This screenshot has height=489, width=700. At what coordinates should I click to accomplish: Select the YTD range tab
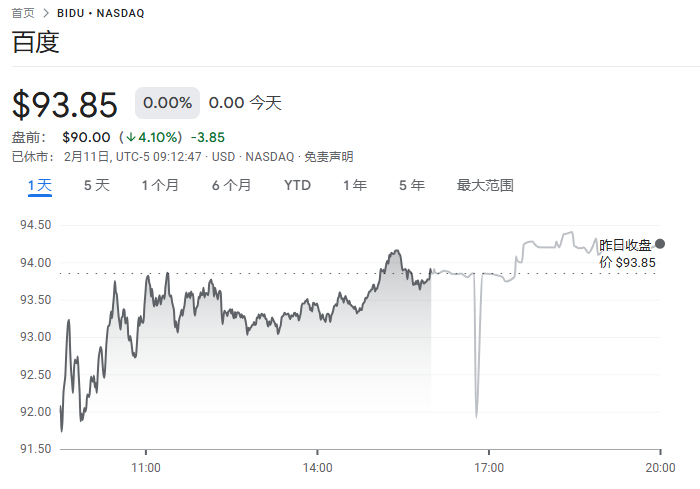(x=297, y=185)
